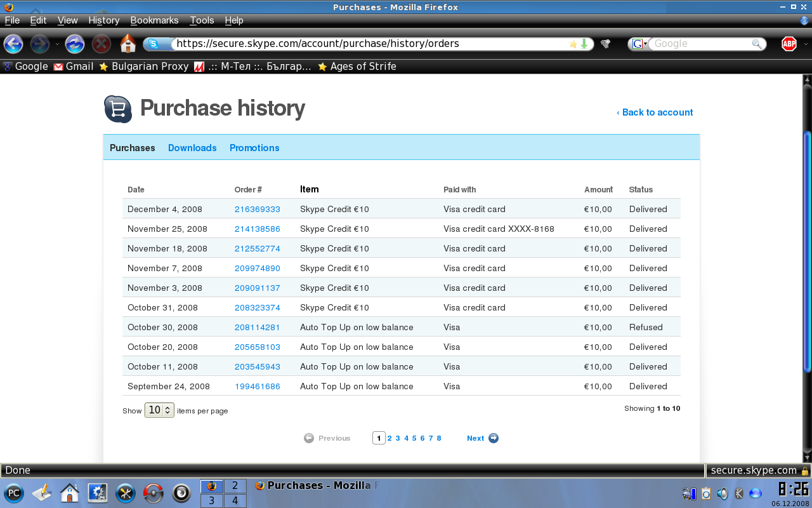Go to results page 5
Screen dimensions: 812x508
(414, 438)
